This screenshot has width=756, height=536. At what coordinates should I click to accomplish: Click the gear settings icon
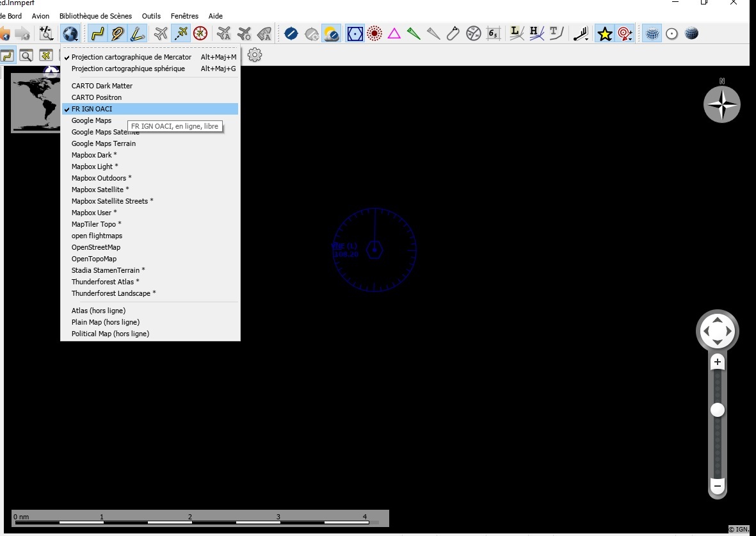pyautogui.click(x=255, y=55)
